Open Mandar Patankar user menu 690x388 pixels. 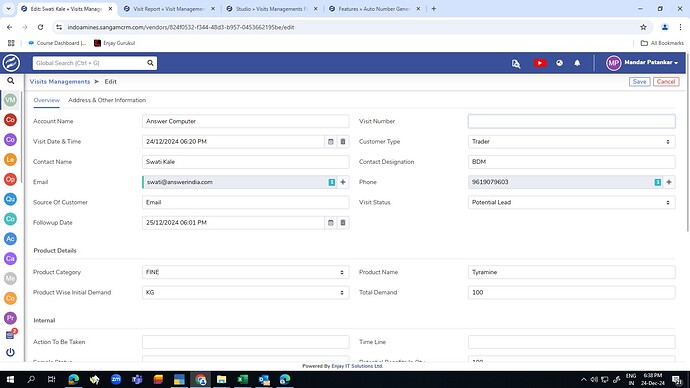pyautogui.click(x=642, y=63)
